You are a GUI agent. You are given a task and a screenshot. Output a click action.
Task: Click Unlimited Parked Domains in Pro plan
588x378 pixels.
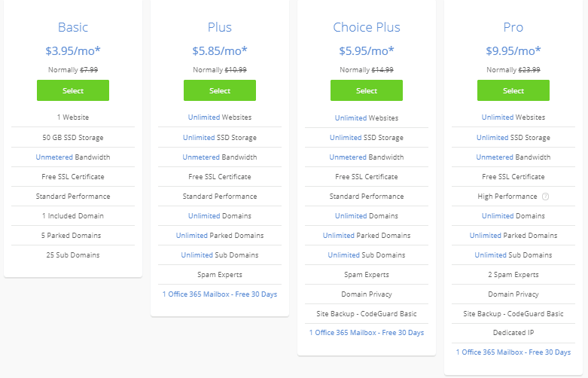[513, 236]
